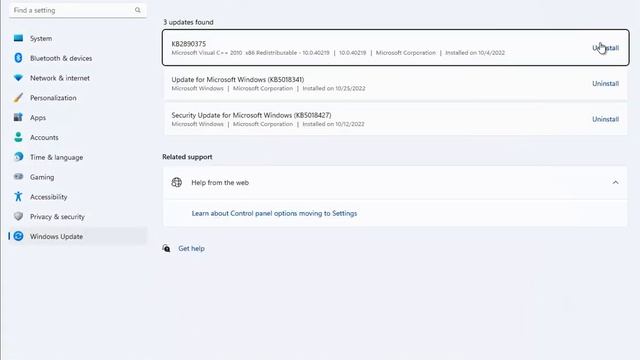This screenshot has width=640, height=360.
Task: Click the Network & internet wifi icon
Action: tap(18, 78)
